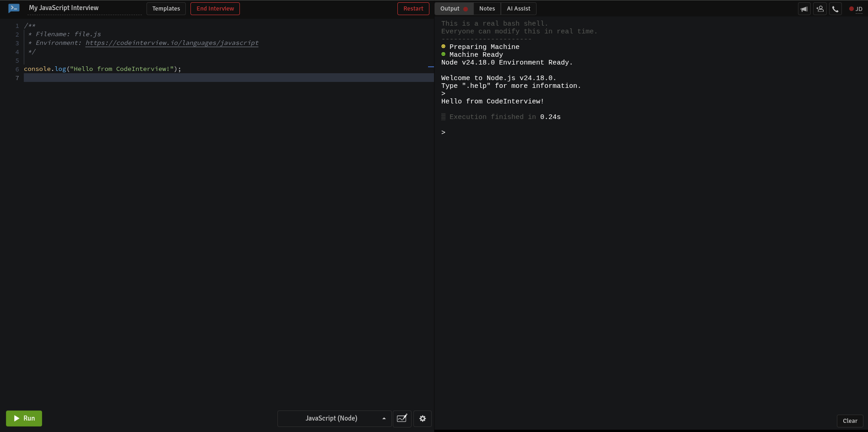Viewport: 868px width, 432px height.
Task: Click 'Execution finished in 0.24s' text
Action: (505, 117)
